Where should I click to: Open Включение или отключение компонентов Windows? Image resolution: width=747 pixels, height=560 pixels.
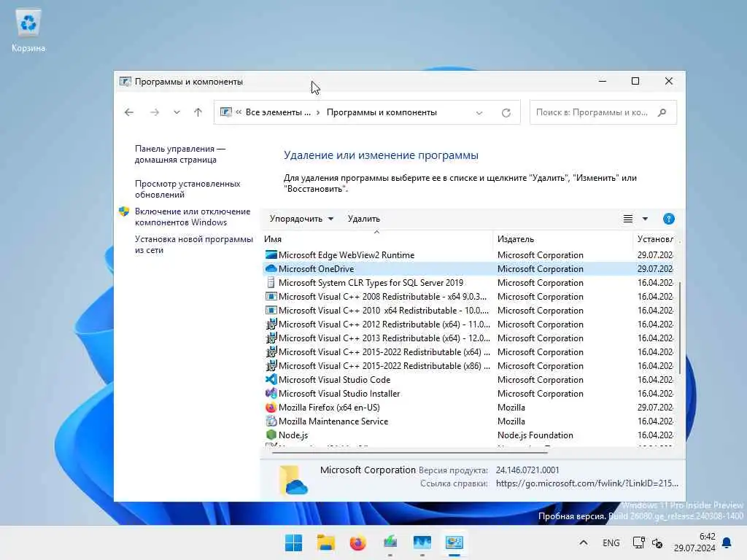(x=193, y=217)
